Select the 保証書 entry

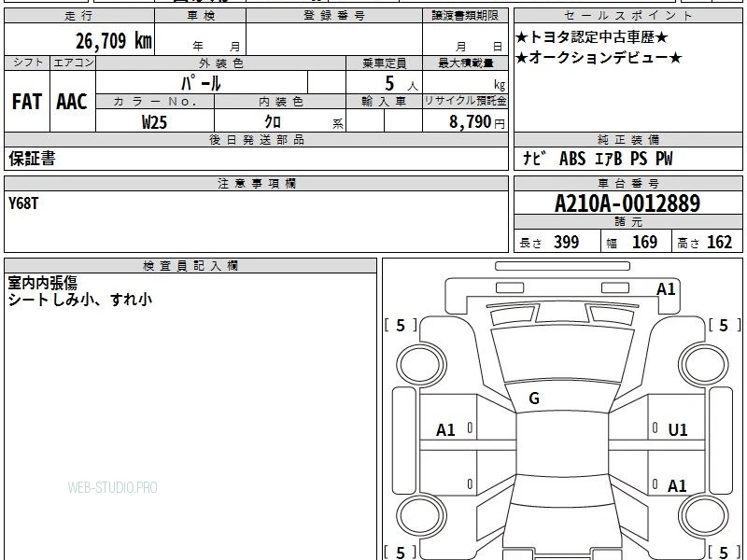tap(32, 159)
